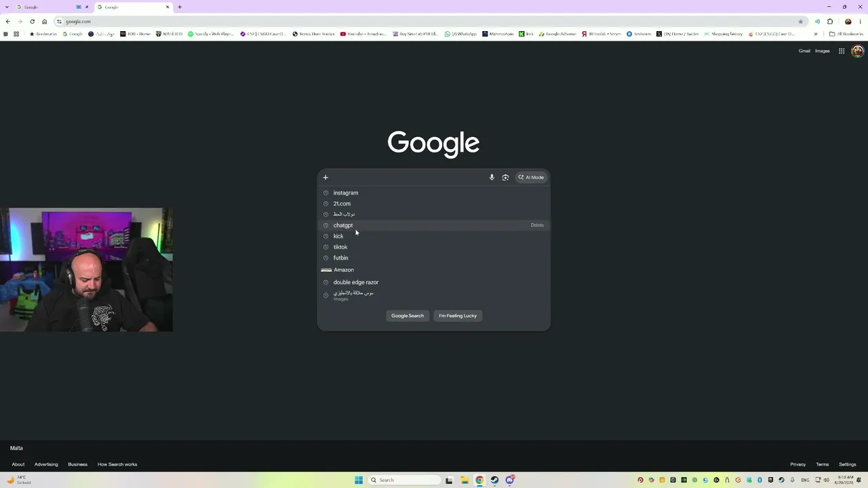
Task: Go back with the browser back arrow
Action: 7,22
